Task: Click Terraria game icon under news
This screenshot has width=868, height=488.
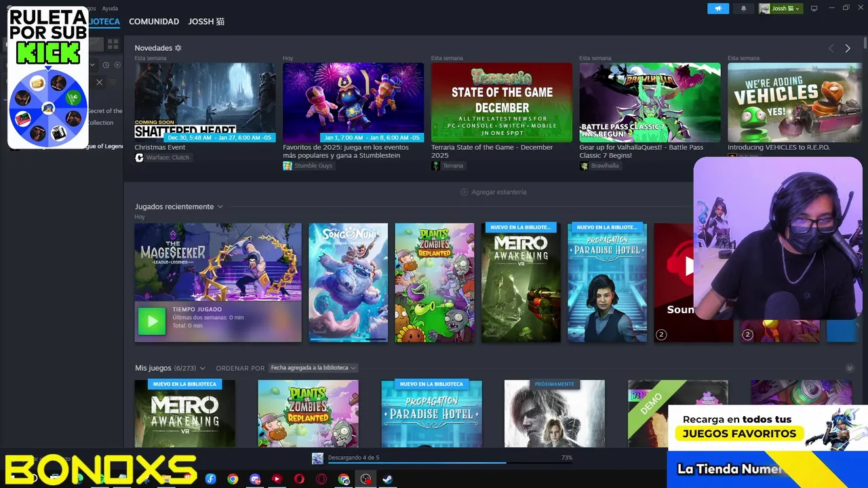Action: tap(435, 165)
